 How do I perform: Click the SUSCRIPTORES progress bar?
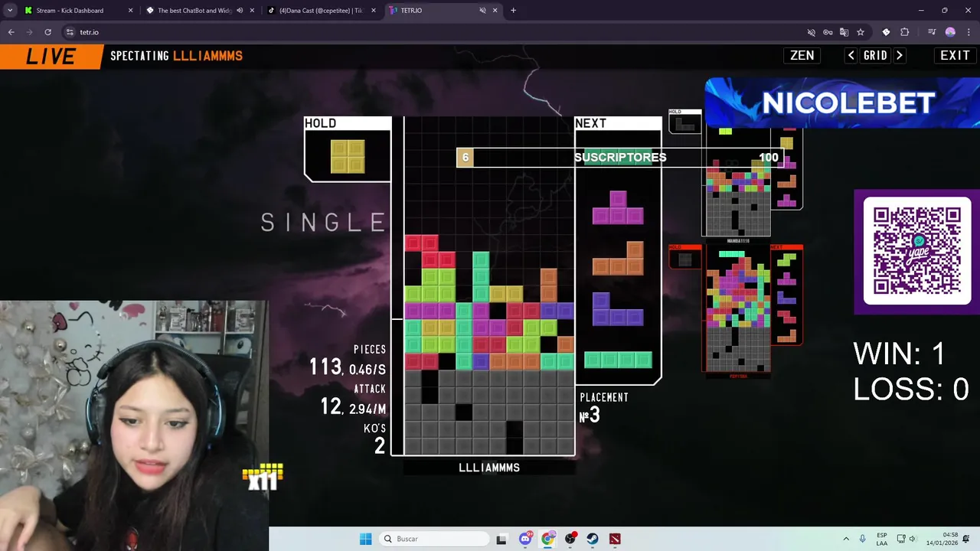620,158
